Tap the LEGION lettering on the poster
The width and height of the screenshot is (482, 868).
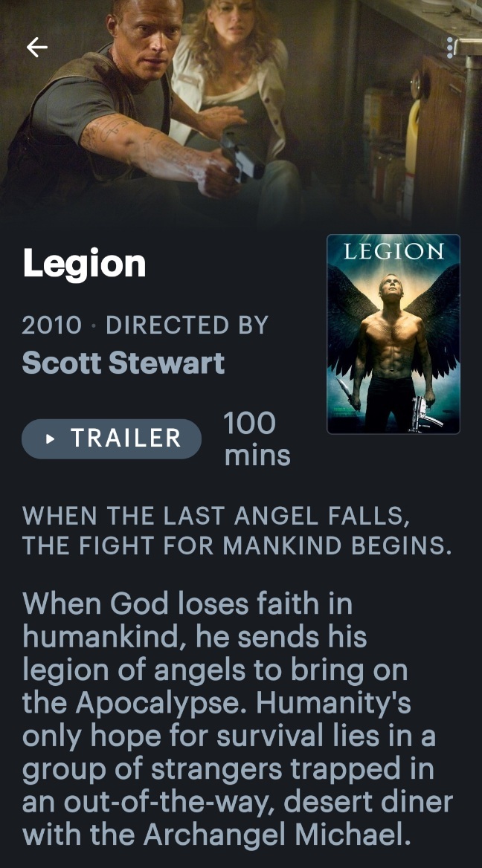point(393,251)
